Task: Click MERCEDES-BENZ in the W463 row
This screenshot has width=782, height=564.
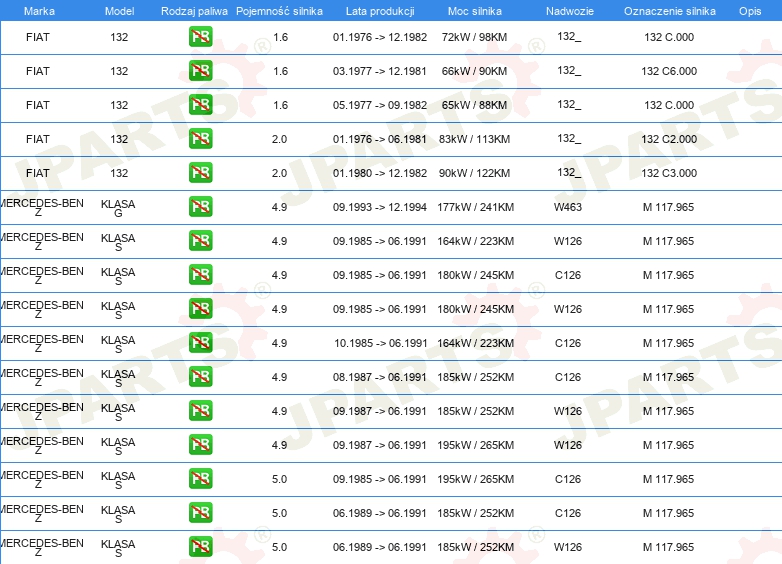Action: pos(41,207)
